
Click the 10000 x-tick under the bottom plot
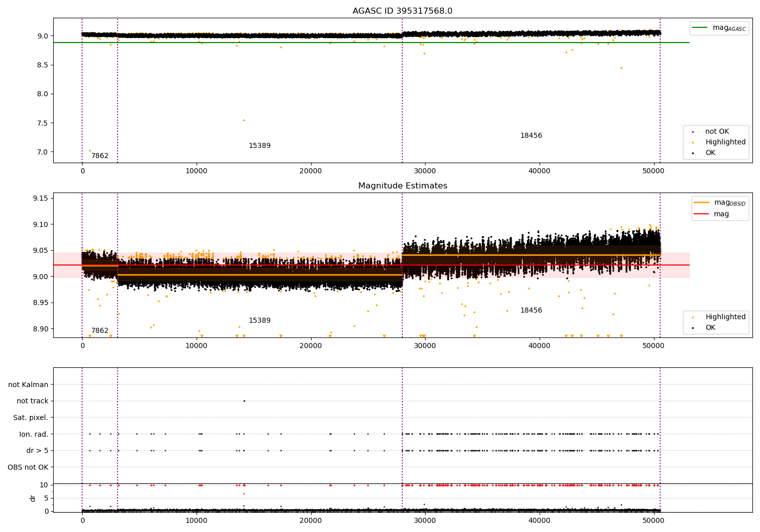[196, 521]
